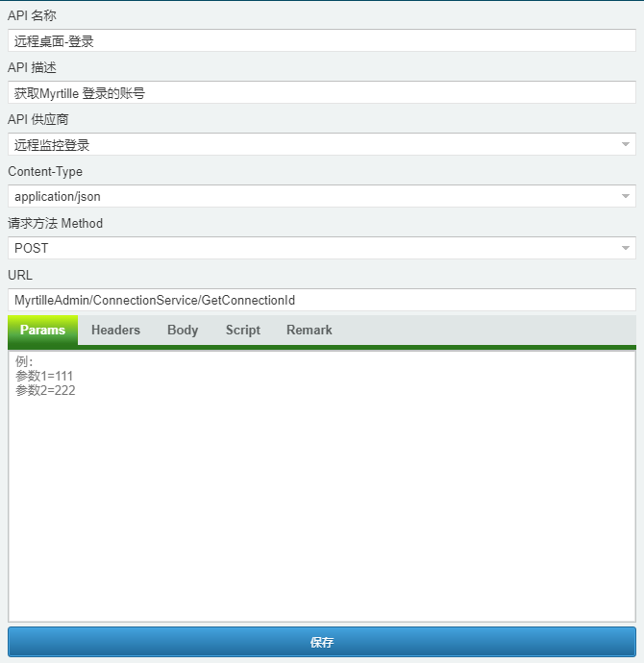Select the Script tab
The width and height of the screenshot is (644, 663).
243,330
